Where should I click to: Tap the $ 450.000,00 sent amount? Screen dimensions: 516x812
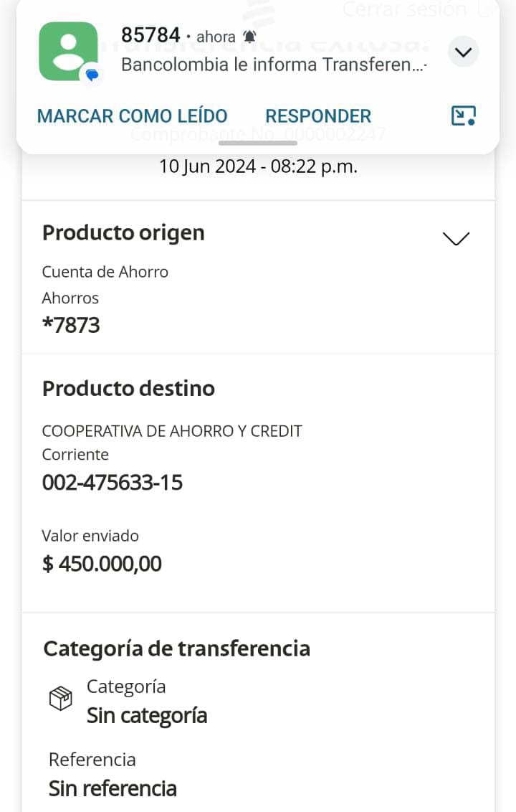[x=102, y=564]
